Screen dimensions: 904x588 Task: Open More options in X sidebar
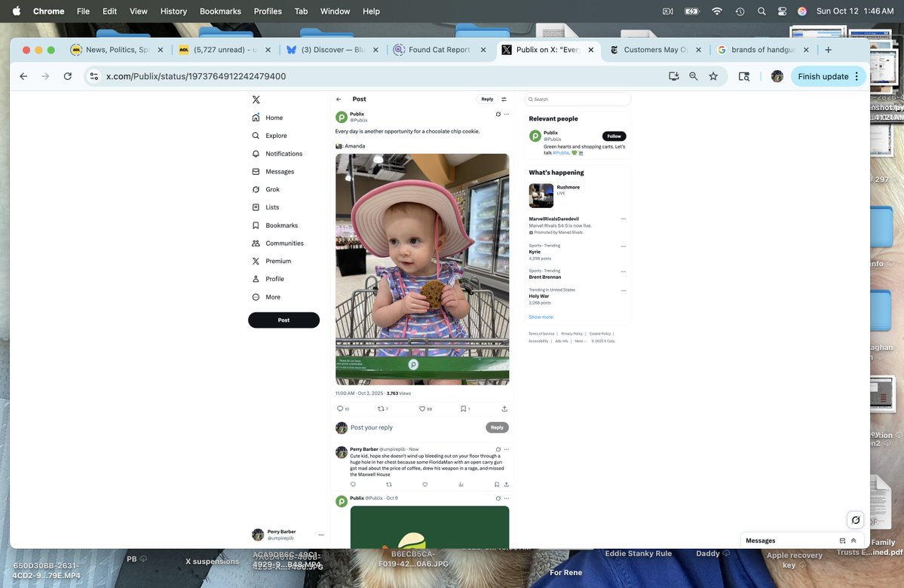[x=266, y=297]
